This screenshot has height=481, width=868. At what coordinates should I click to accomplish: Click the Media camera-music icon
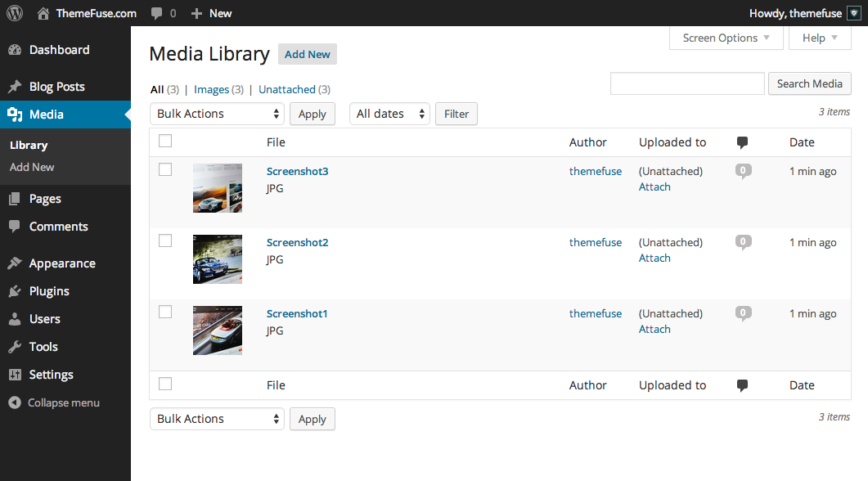coord(15,115)
